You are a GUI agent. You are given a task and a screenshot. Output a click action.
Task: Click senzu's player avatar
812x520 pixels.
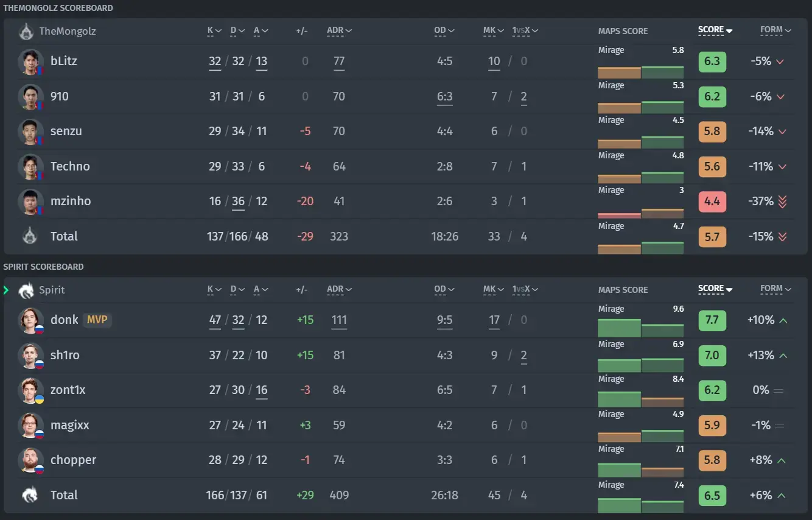[30, 132]
